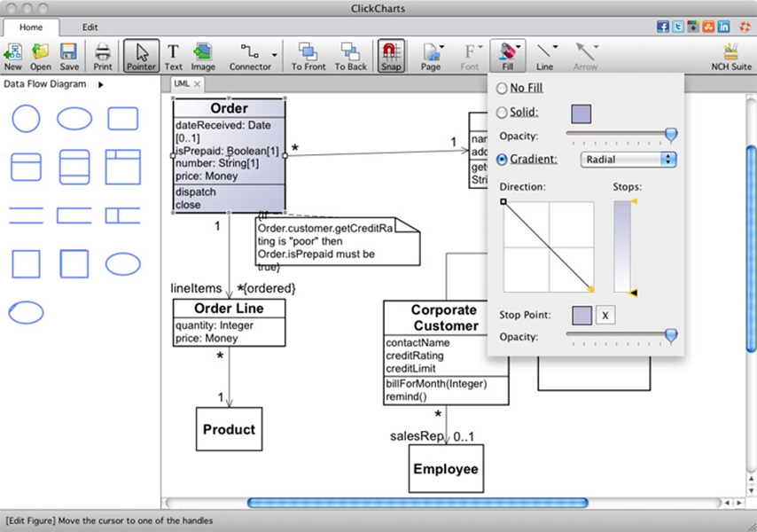
Task: Open a file with Open icon
Action: 41,57
